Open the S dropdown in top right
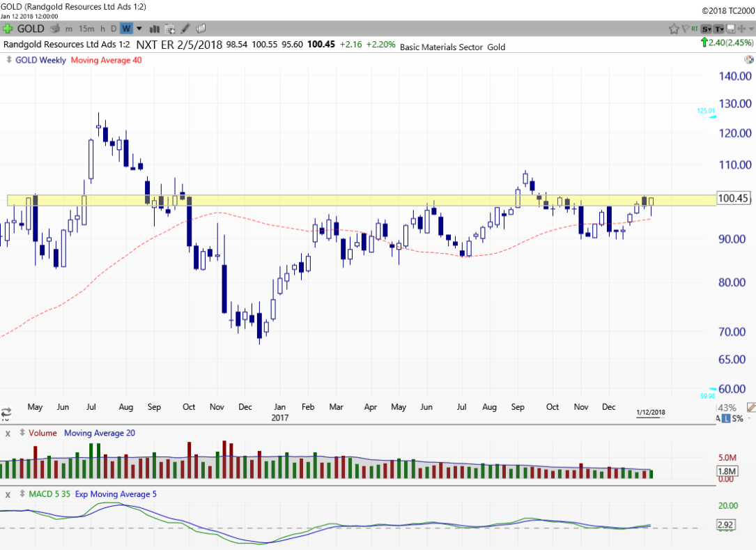The height and width of the screenshot is (550, 756). [x=707, y=29]
